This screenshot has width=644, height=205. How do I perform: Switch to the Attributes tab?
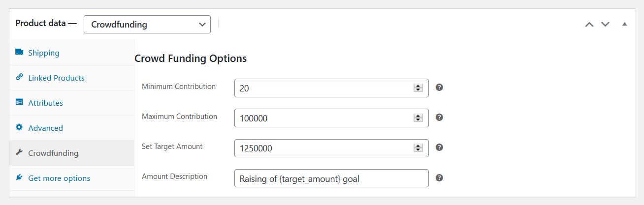[x=45, y=103]
